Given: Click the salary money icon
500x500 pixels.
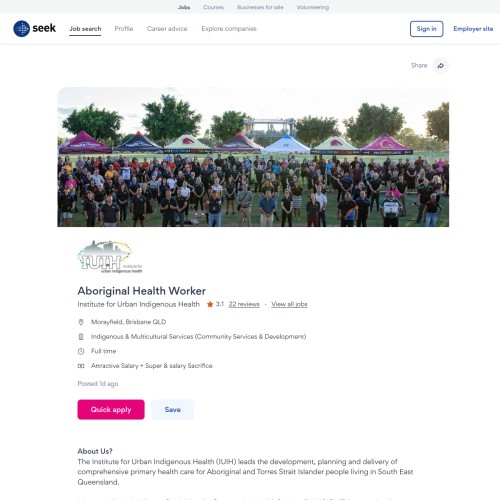Looking at the screenshot, I should (x=81, y=366).
